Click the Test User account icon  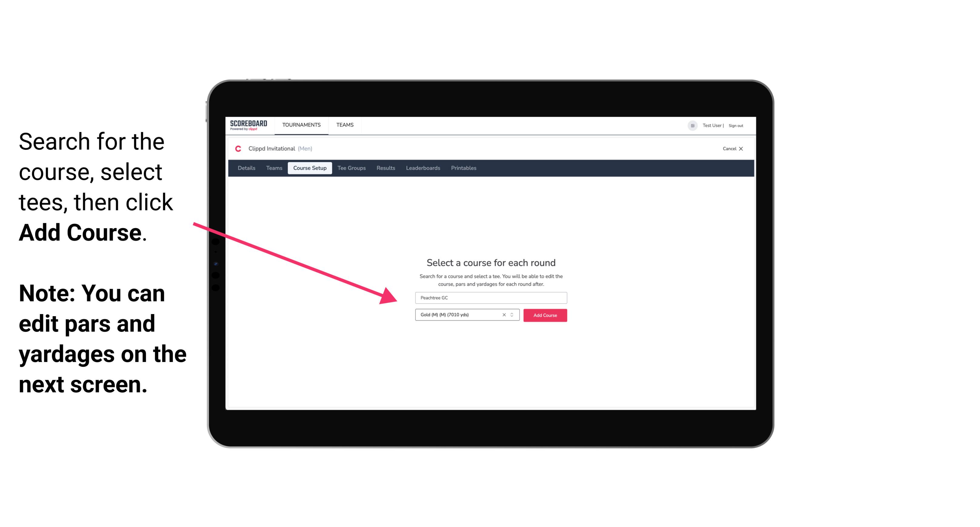pos(692,125)
